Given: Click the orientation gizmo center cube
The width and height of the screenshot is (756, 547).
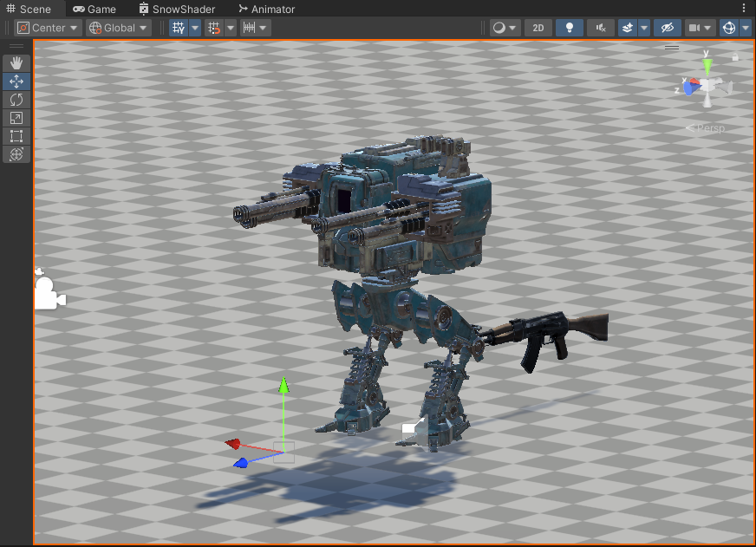Looking at the screenshot, I should pos(707,86).
